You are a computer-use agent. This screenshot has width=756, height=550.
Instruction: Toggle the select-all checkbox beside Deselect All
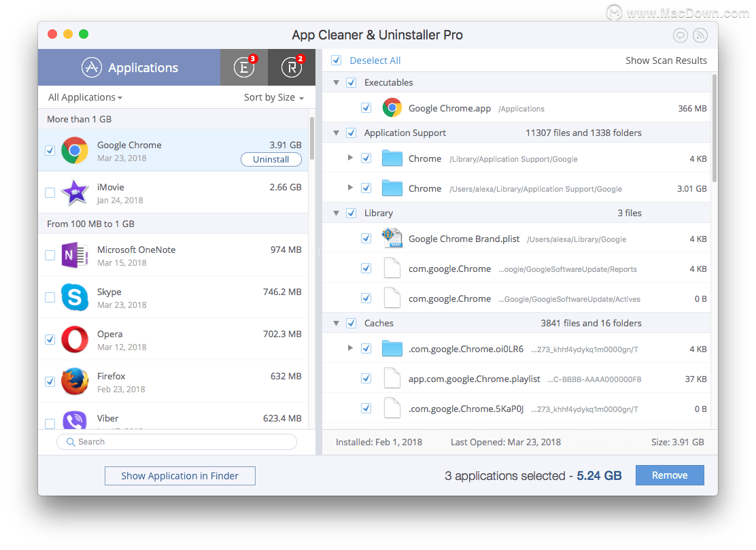tap(337, 61)
